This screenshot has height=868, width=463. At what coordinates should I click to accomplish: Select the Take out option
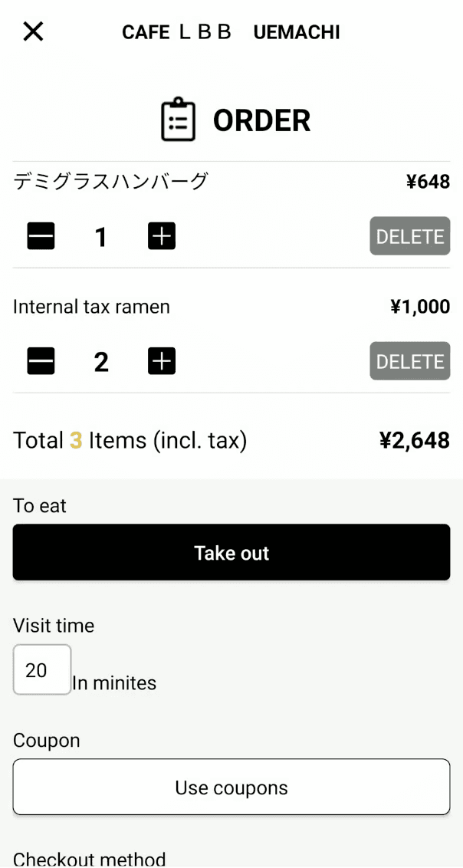(231, 552)
